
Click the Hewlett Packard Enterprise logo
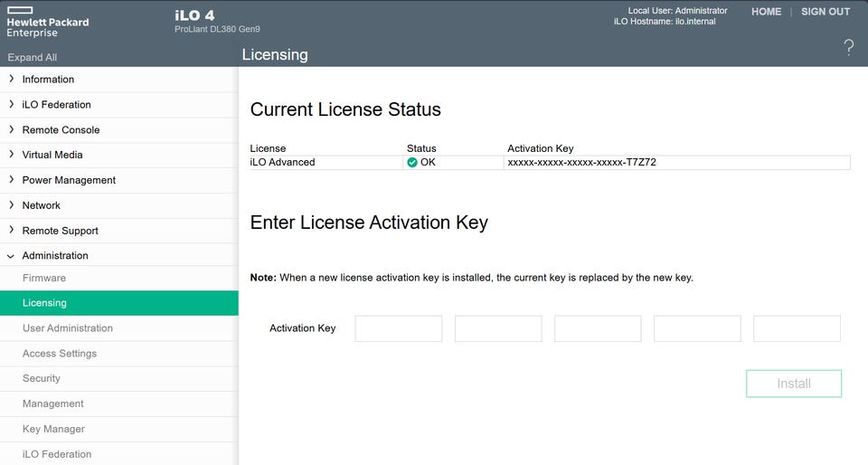tap(48, 22)
